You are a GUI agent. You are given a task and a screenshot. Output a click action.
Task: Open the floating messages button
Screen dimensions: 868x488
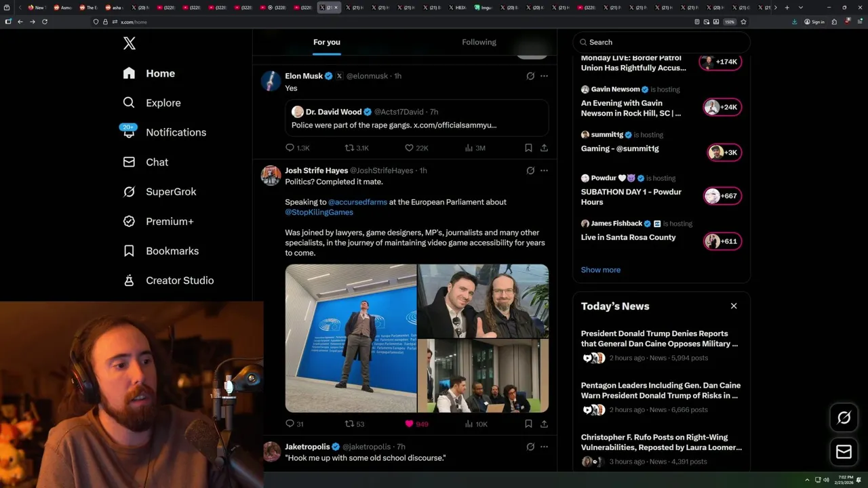click(x=844, y=452)
